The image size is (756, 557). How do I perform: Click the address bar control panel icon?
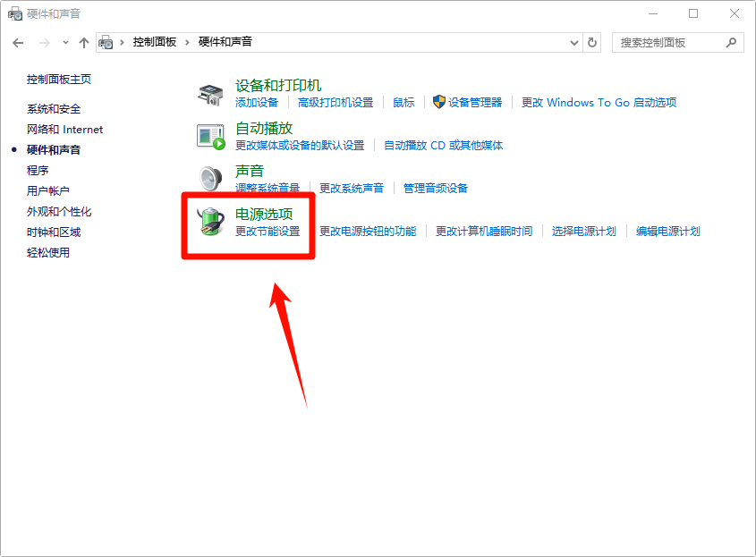click(106, 42)
